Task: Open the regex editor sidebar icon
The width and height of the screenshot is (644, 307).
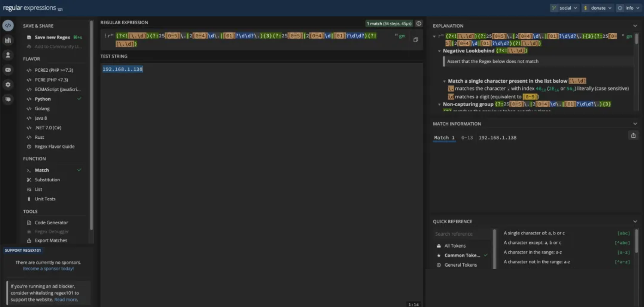Action: click(x=8, y=26)
